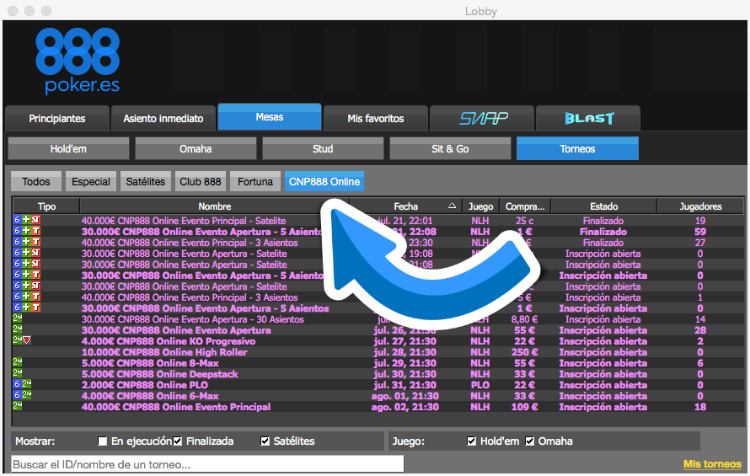Image resolution: width=750 pixels, height=476 pixels.
Task: Sort by the Tipo column header
Action: pyautogui.click(x=46, y=207)
